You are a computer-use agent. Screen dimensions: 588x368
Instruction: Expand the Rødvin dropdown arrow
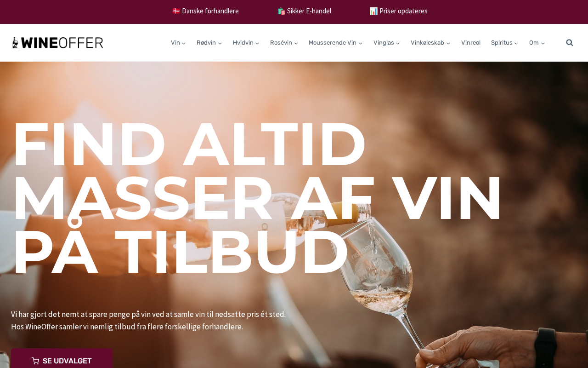[220, 43]
